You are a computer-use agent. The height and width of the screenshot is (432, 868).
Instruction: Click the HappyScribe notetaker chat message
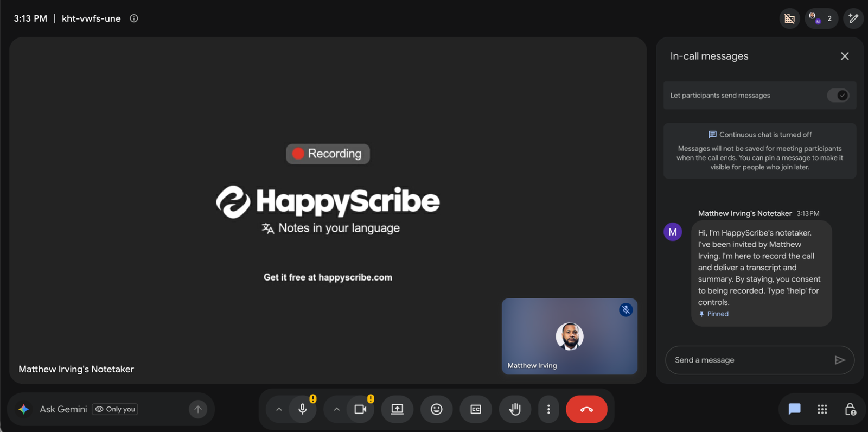761,273
